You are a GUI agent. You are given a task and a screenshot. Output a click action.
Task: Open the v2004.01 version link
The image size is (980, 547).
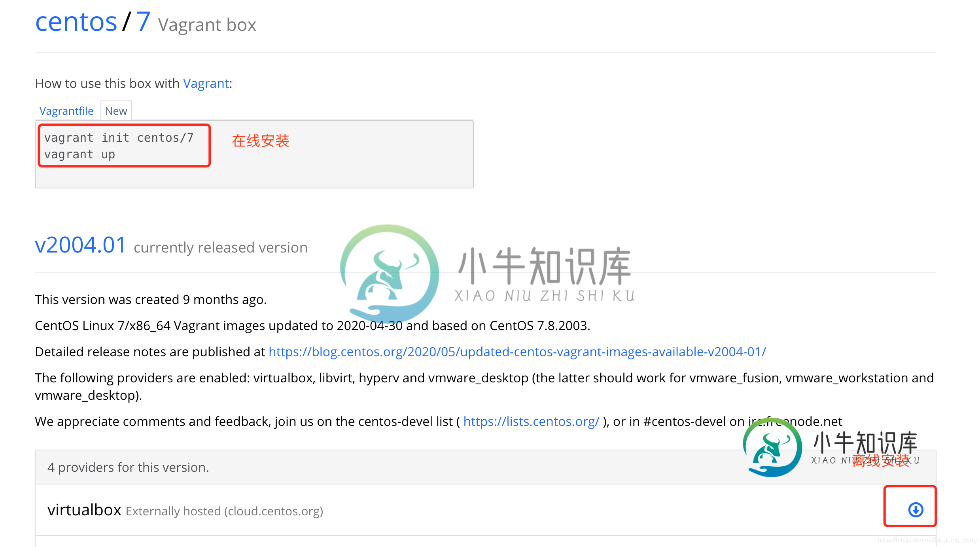(81, 245)
